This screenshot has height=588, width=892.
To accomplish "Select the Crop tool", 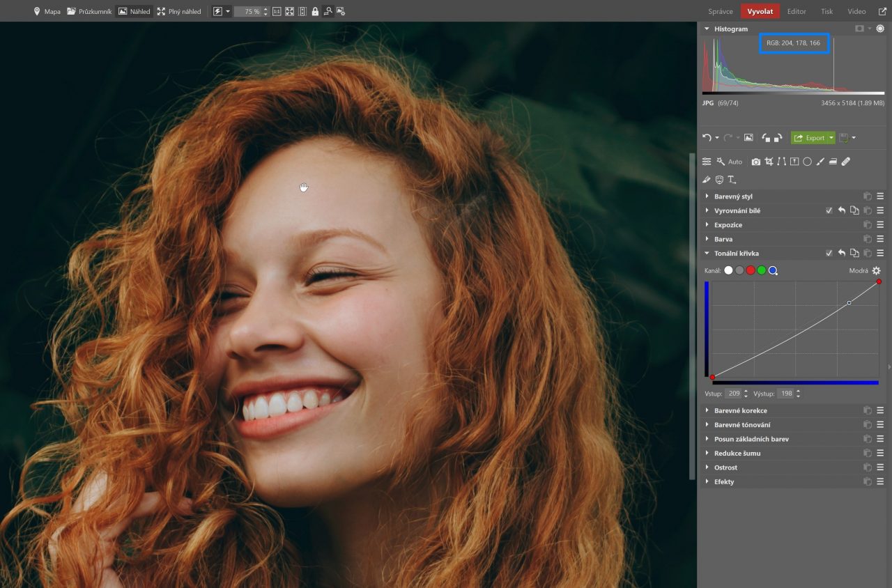I will point(769,162).
